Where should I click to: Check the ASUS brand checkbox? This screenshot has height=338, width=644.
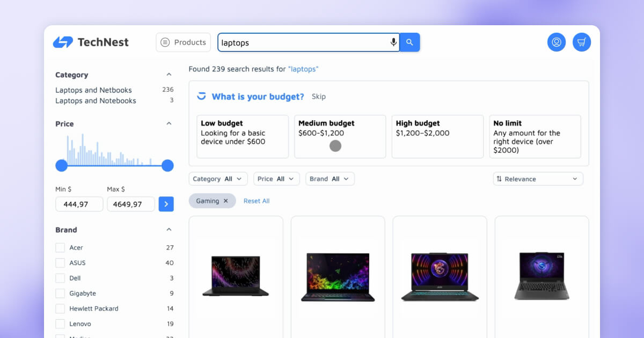coord(60,263)
